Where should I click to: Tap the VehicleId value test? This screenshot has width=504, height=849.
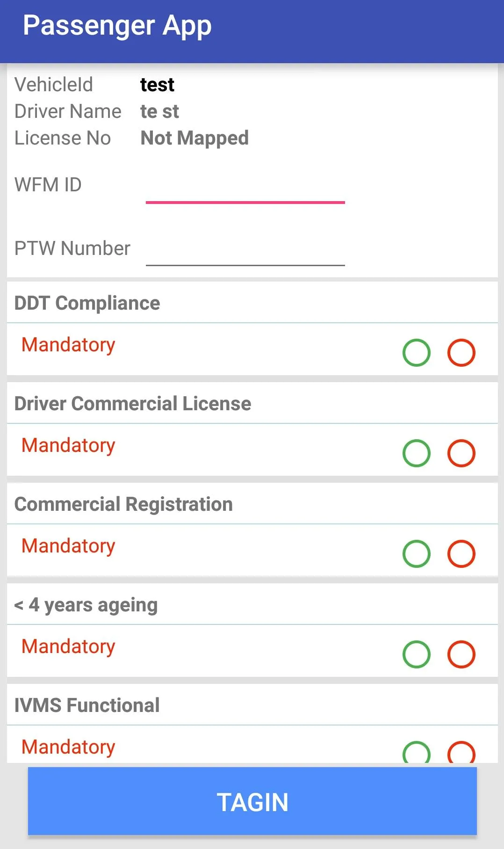tap(157, 85)
